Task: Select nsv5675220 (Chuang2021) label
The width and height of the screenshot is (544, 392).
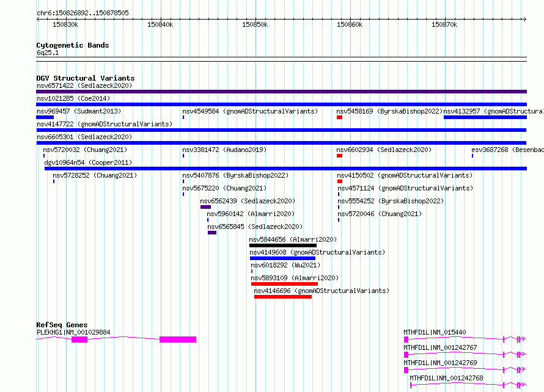Action: pyautogui.click(x=224, y=188)
